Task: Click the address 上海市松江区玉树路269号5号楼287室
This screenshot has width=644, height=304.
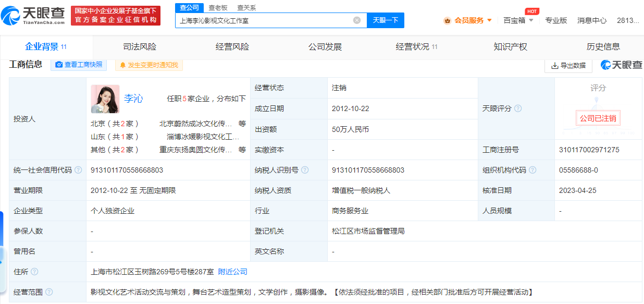Action: pos(152,272)
